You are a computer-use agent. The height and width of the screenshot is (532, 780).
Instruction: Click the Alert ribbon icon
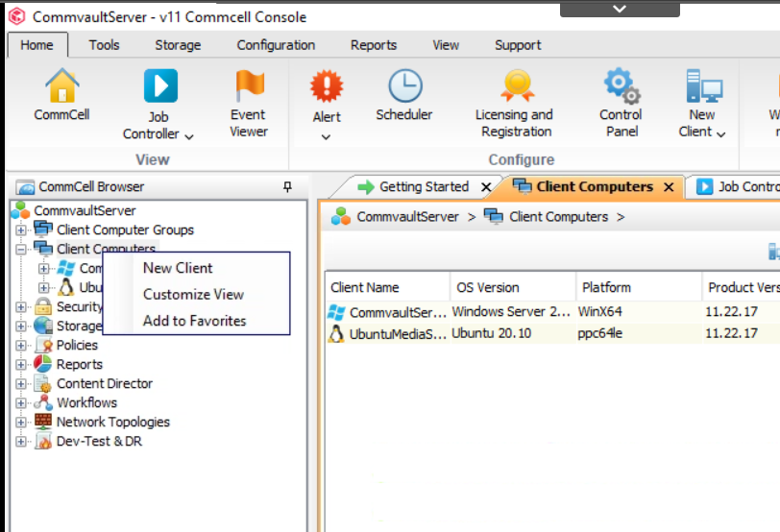(327, 86)
